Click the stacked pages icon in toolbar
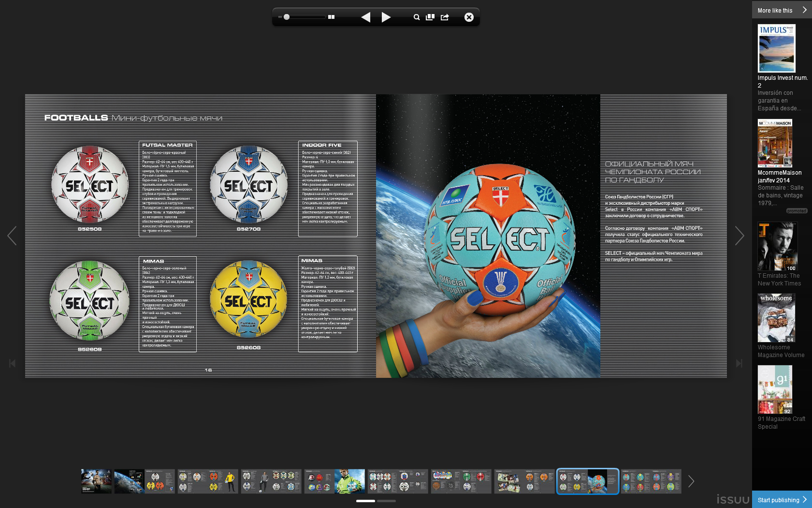812x508 pixels. point(430,17)
